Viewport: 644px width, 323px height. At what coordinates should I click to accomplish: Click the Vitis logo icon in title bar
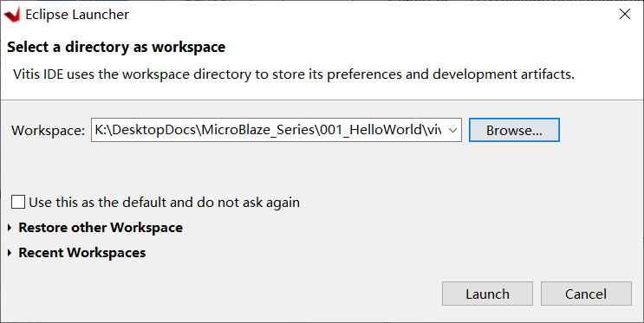coord(12,15)
